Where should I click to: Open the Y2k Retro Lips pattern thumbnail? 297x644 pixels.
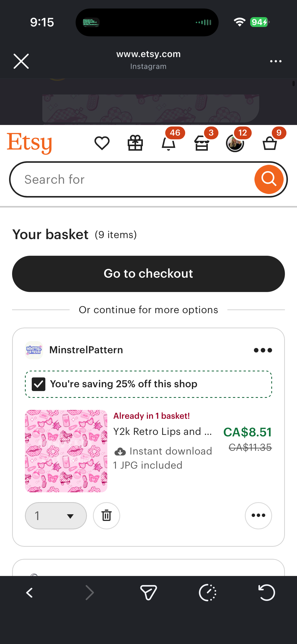[x=66, y=451]
